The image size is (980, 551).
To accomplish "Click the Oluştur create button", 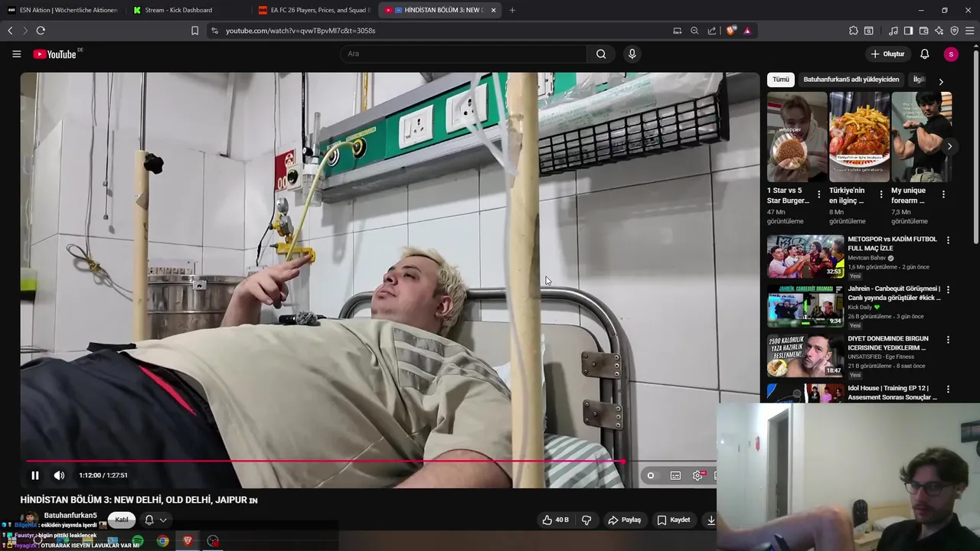I will (887, 54).
